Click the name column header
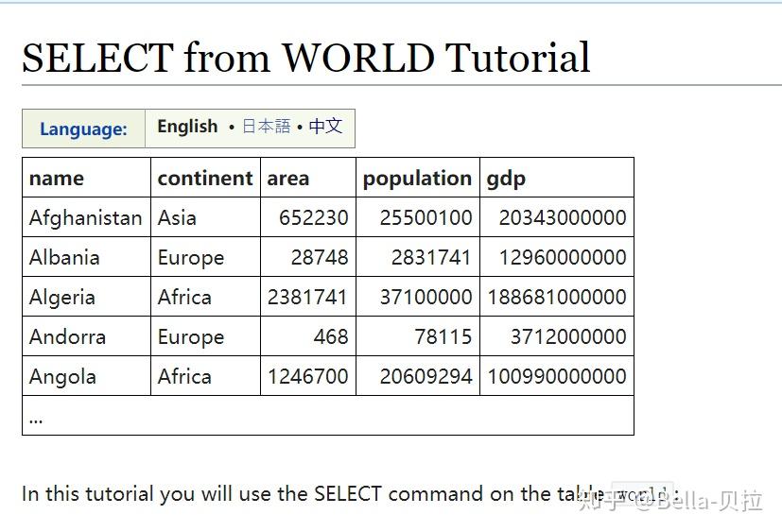Viewport: 782px width, 532px height. coord(86,178)
